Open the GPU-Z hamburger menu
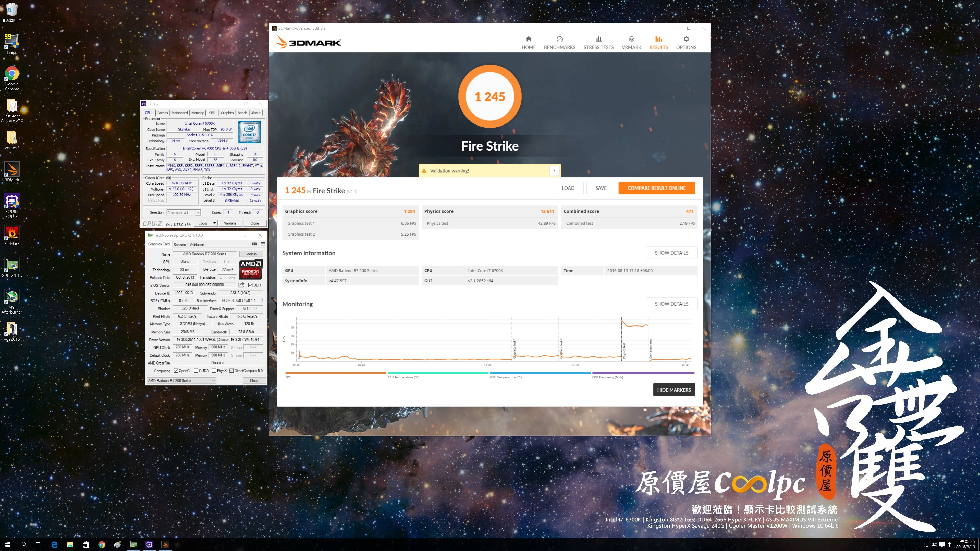The width and height of the screenshot is (980, 551). coord(263,244)
